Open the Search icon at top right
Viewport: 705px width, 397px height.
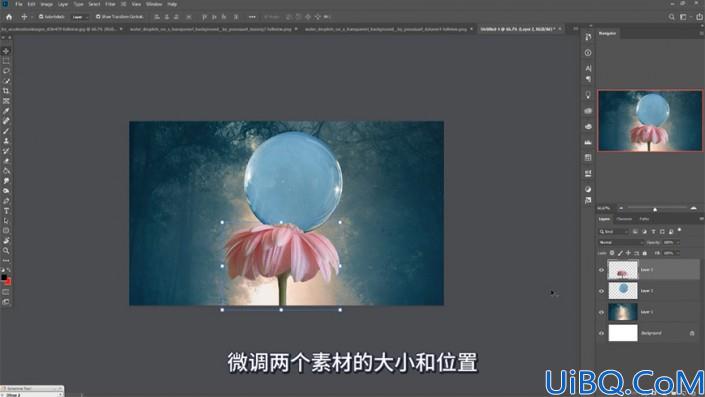pos(671,17)
